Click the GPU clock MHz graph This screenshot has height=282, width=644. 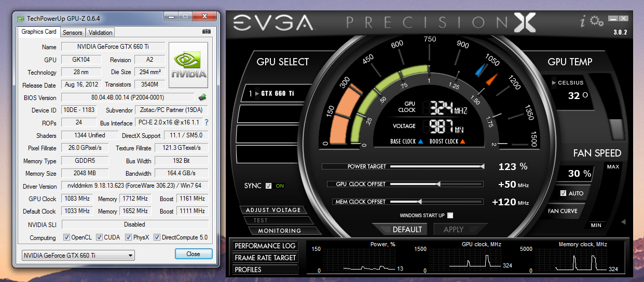[464, 260]
